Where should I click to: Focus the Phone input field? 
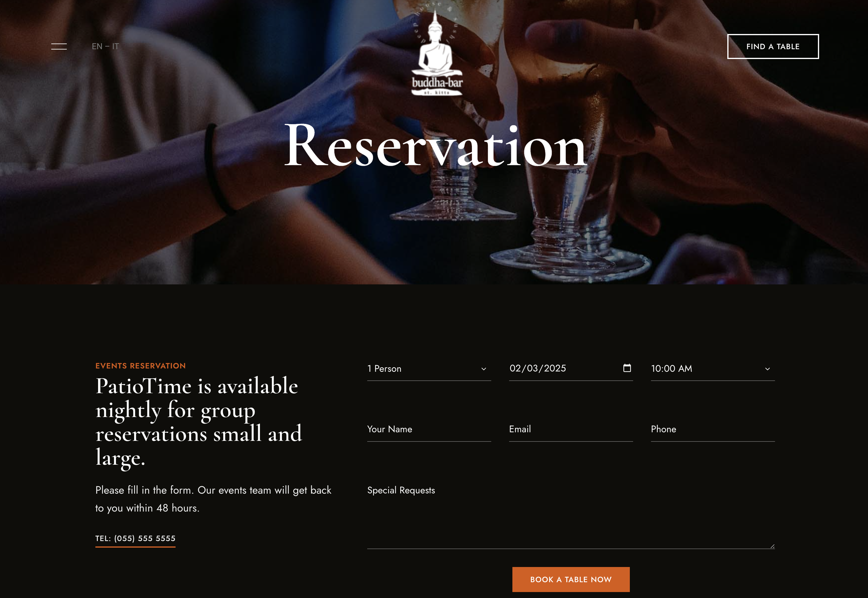(x=712, y=429)
